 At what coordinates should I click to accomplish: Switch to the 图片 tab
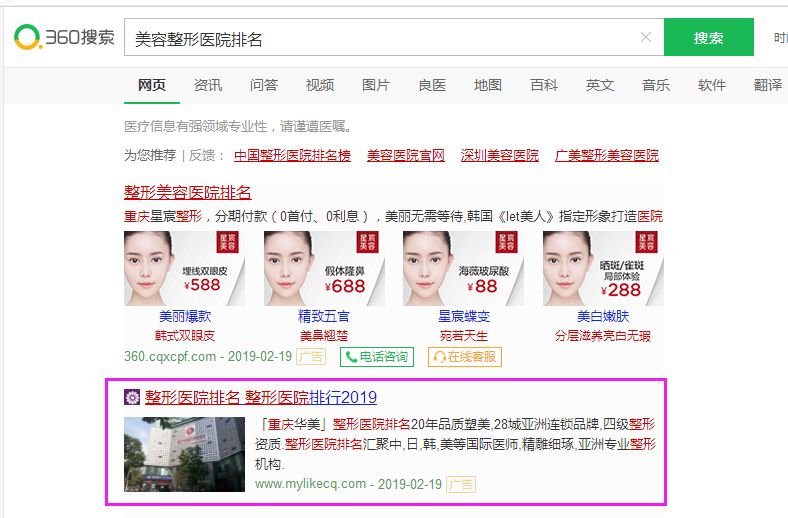376,85
